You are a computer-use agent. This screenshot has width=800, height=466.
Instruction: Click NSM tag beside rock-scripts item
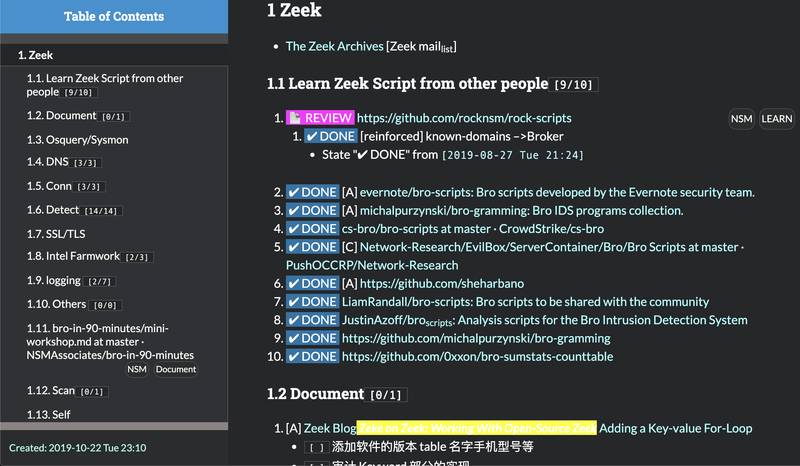point(741,119)
